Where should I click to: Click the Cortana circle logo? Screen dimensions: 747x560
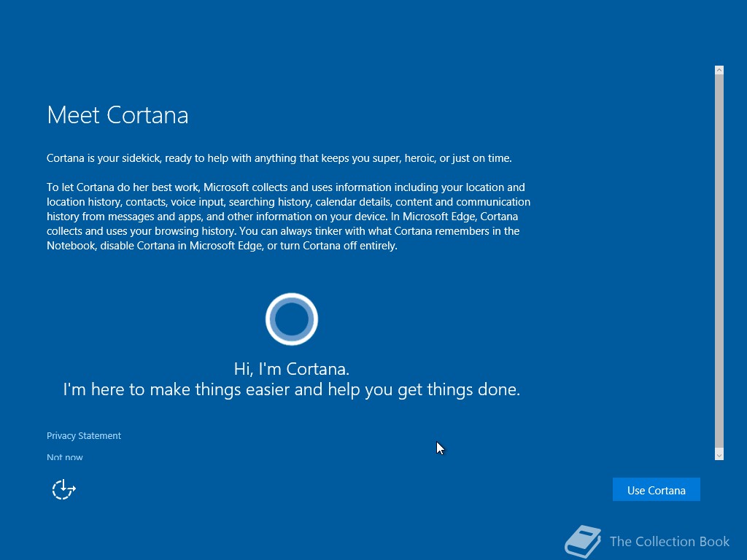pyautogui.click(x=292, y=319)
